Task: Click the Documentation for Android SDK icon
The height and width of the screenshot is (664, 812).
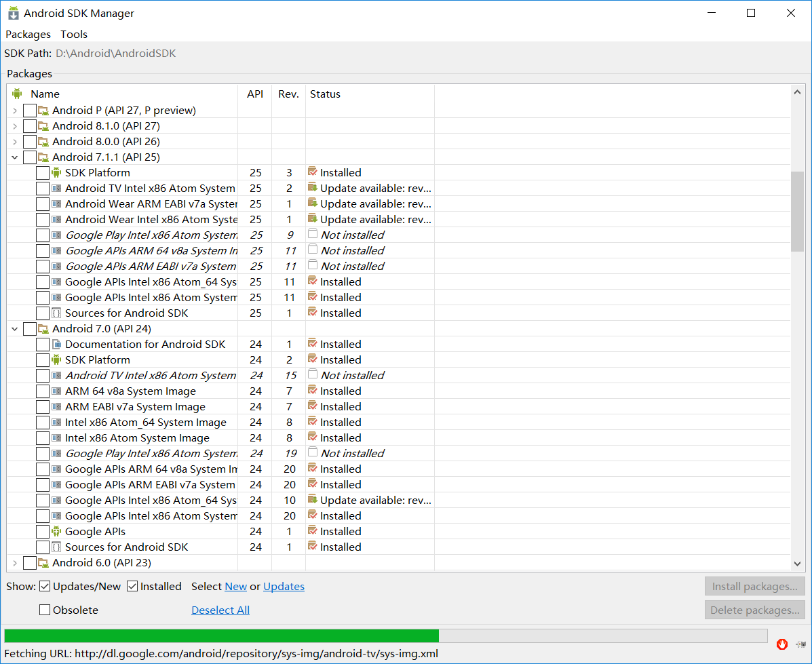Action: tap(56, 345)
